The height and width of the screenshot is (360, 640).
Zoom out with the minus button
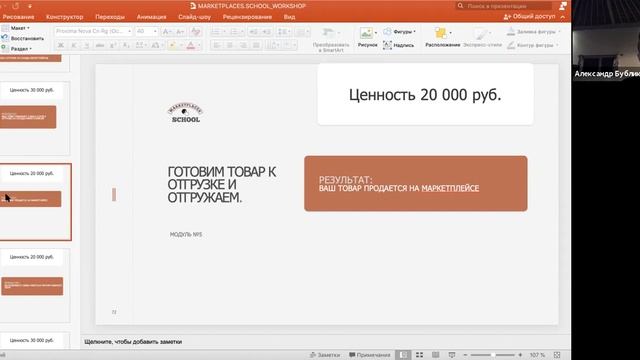465,355
